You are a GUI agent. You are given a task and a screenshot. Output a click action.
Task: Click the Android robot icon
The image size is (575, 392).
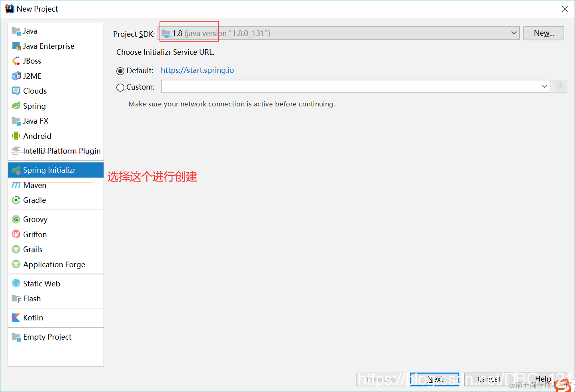tap(16, 136)
